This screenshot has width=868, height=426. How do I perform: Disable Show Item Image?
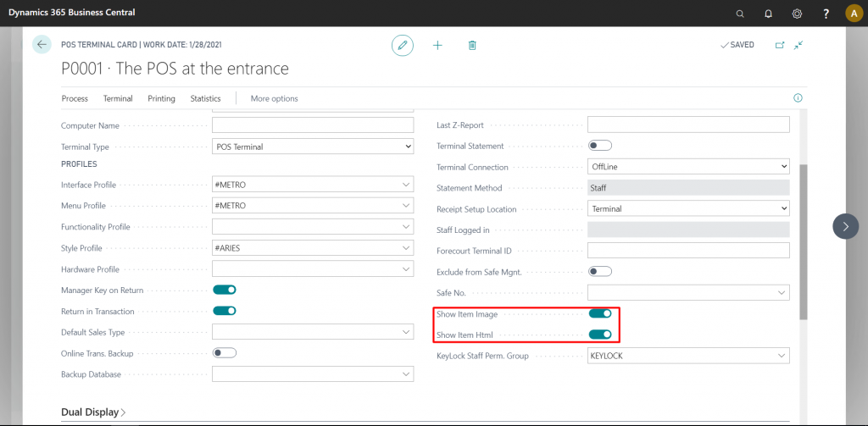point(599,313)
